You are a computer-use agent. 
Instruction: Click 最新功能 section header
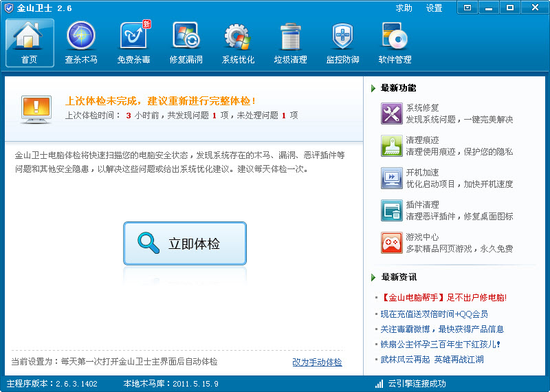[x=398, y=88]
